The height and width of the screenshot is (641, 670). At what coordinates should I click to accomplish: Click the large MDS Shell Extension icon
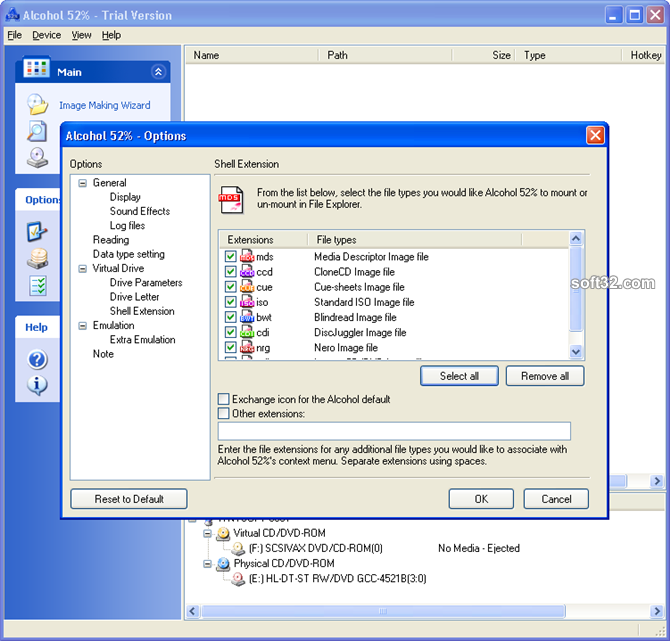point(231,199)
